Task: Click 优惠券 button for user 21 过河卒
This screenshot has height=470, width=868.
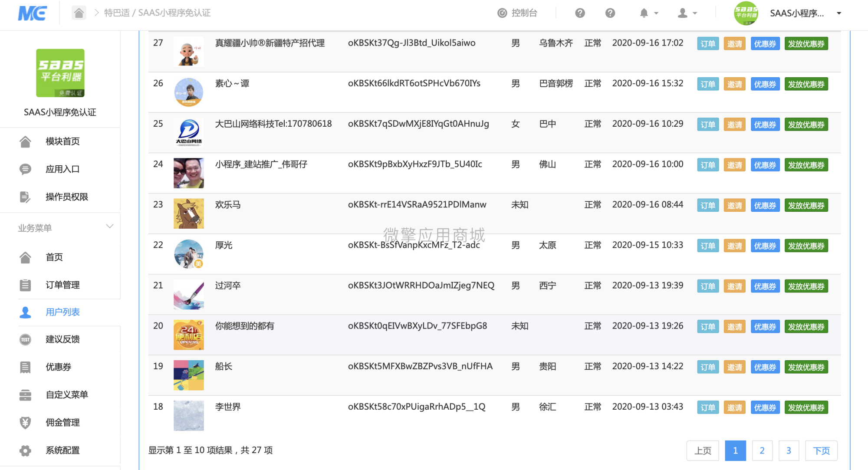Action: pyautogui.click(x=765, y=286)
